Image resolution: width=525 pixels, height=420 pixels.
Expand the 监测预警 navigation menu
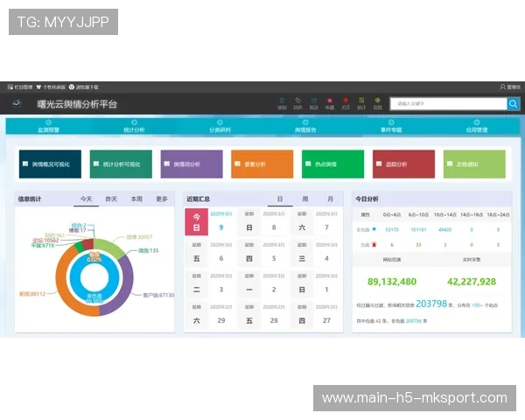click(50, 129)
